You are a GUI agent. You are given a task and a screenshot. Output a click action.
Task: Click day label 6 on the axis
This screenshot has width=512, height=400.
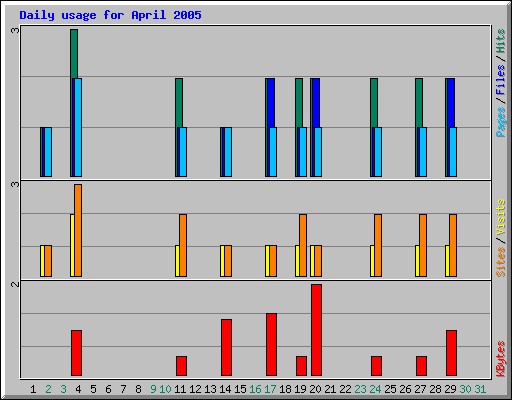point(108,389)
